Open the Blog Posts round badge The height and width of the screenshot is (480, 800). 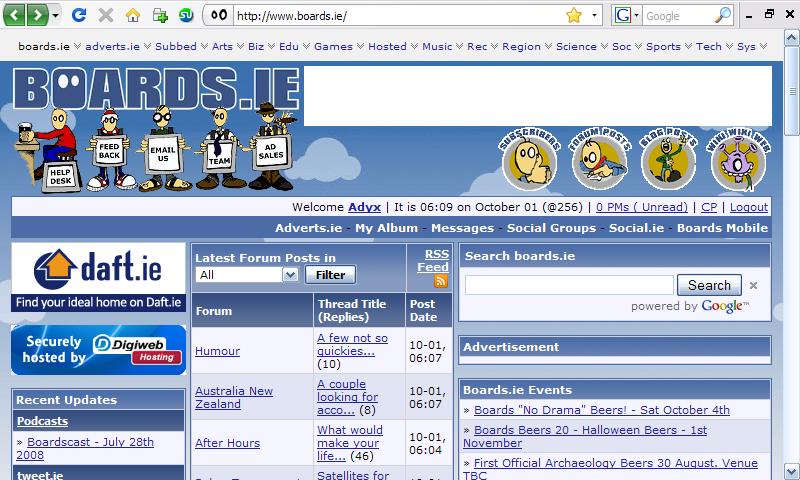[x=669, y=159]
